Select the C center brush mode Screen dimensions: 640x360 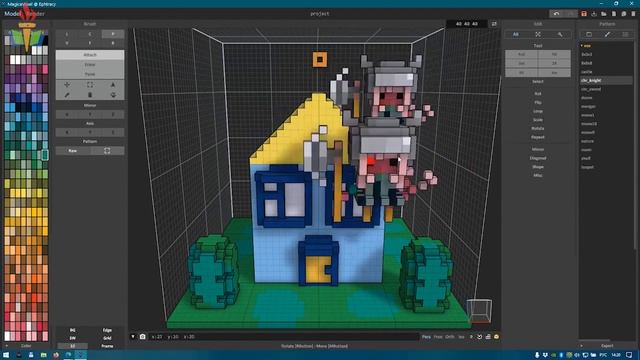click(90, 34)
